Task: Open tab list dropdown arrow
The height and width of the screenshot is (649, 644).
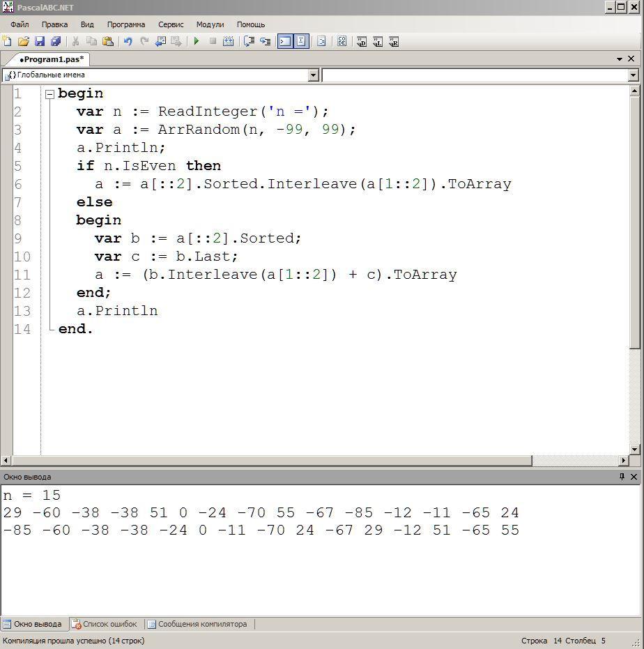Action: coord(620,59)
